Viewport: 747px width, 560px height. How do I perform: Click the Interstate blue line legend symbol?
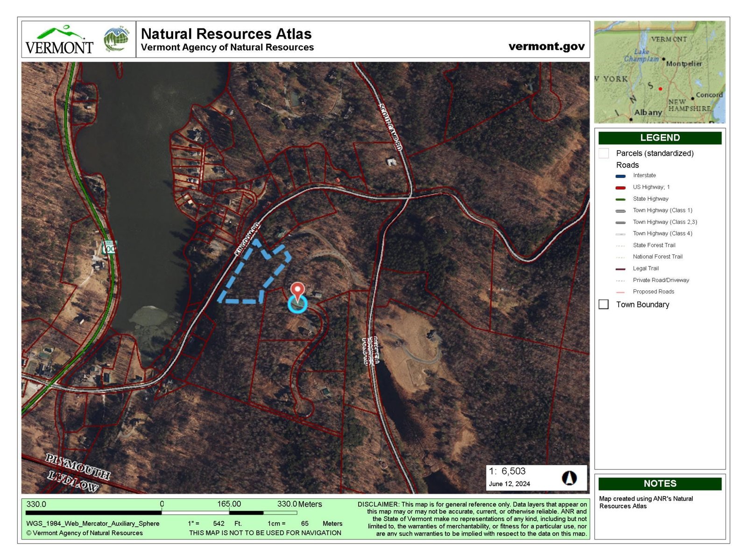click(620, 176)
